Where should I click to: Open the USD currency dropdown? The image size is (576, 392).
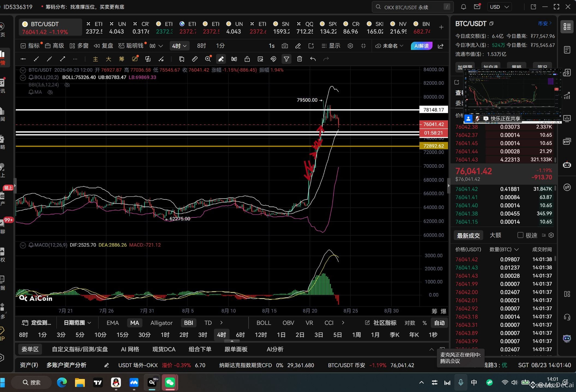click(499, 7)
